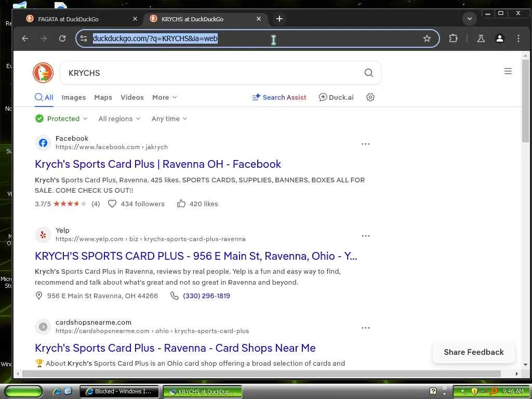Open the Extensions puzzle icon
This screenshot has width=532, height=399.
(x=453, y=38)
